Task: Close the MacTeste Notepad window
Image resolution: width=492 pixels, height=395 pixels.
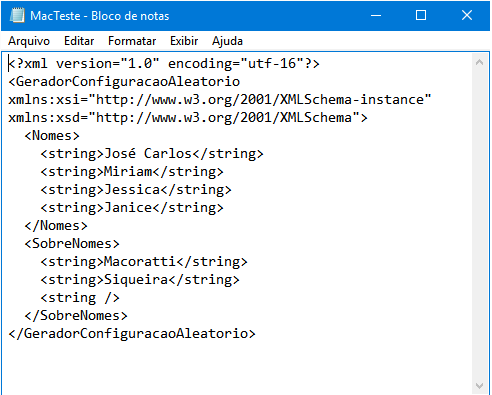Action: coord(467,15)
